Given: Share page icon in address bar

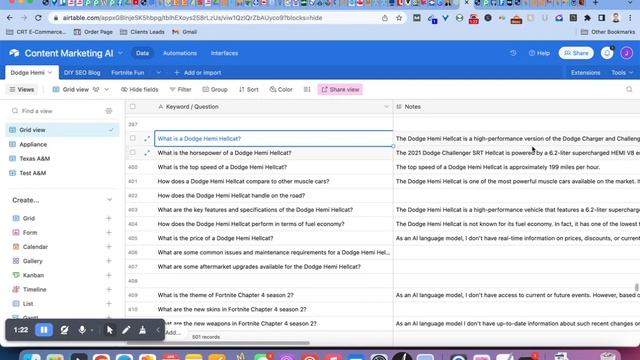Looking at the screenshot, I should 384,18.
